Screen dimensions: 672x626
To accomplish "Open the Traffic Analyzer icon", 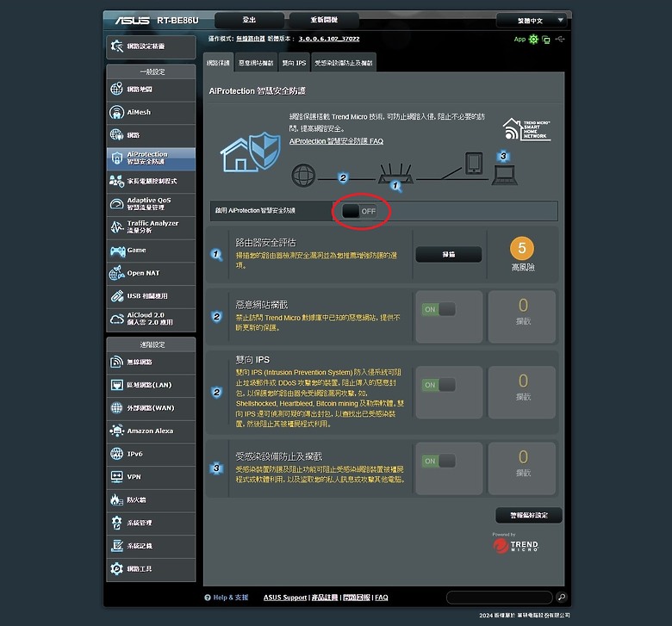I will (x=116, y=226).
